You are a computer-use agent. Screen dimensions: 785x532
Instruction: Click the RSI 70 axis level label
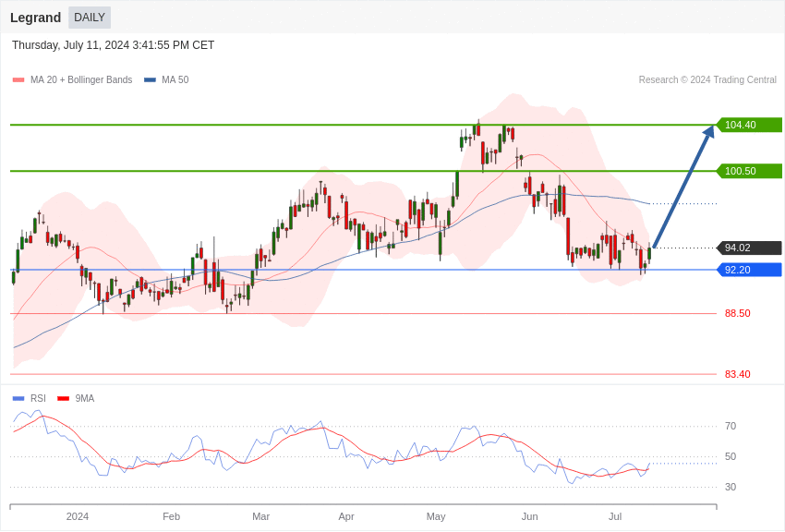tap(731, 426)
